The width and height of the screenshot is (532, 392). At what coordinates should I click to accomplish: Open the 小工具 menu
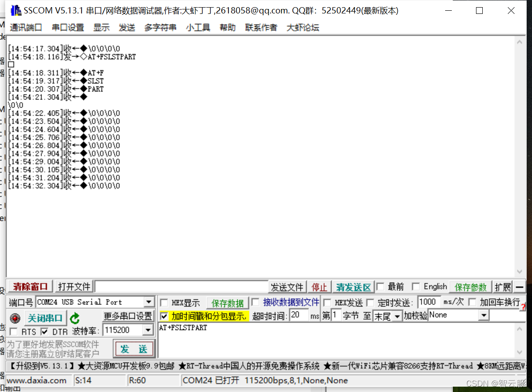(x=198, y=27)
